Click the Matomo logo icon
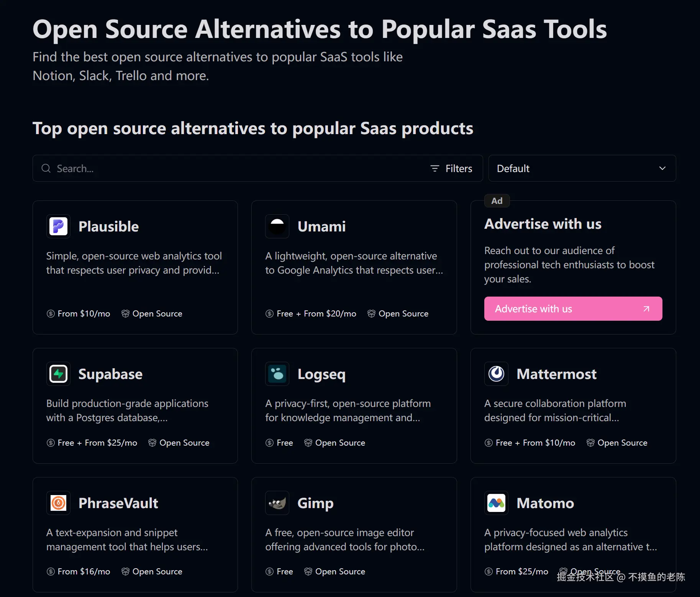The height and width of the screenshot is (597, 700). click(x=496, y=503)
